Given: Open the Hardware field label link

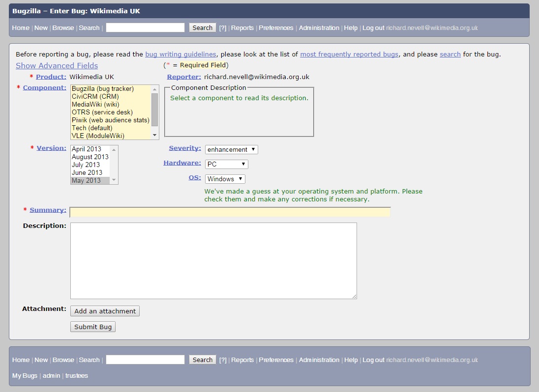Looking at the screenshot, I should coord(182,163).
